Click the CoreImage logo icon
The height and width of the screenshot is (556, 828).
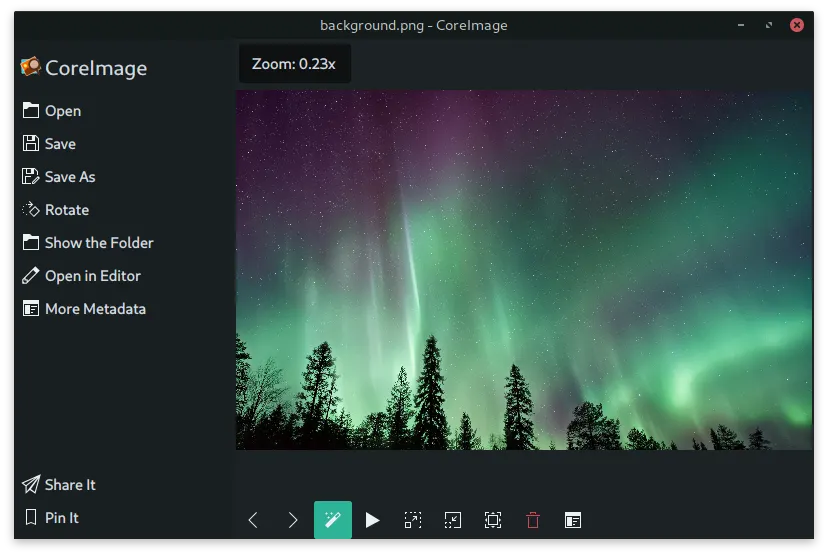pos(31,67)
